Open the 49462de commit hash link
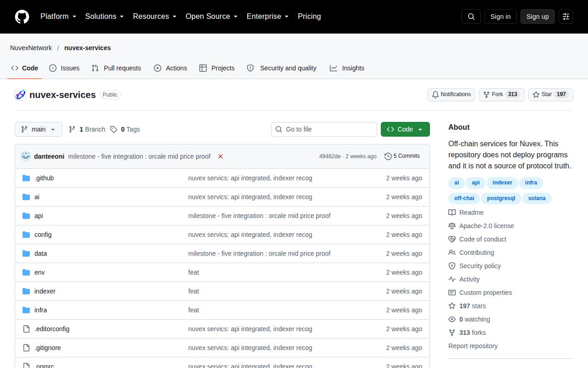This screenshot has height=368, width=588. (330, 156)
